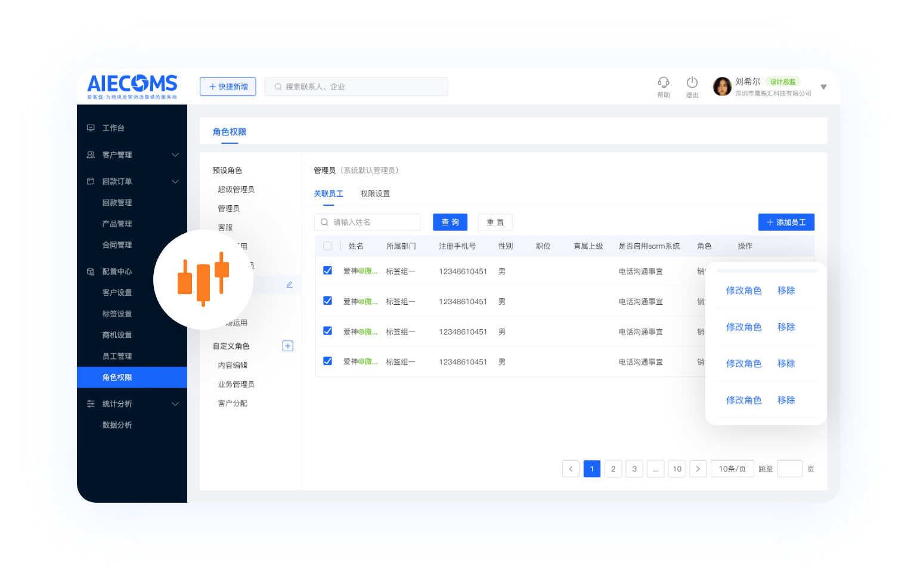The height and width of the screenshot is (588, 917).
Task: Open the user account dropdown arrow
Action: pyautogui.click(x=823, y=87)
